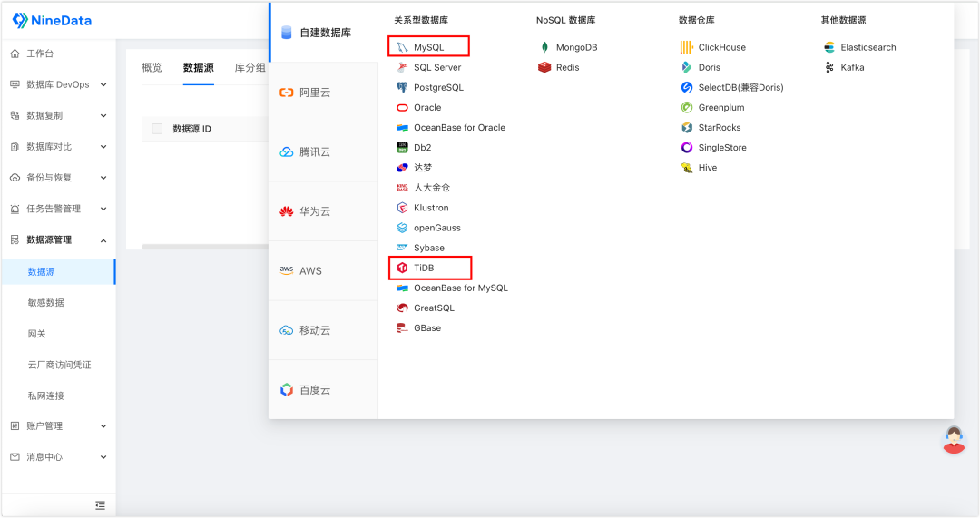The width and height of the screenshot is (980, 518).
Task: Click the TiDB red icon
Action: pyautogui.click(x=403, y=268)
